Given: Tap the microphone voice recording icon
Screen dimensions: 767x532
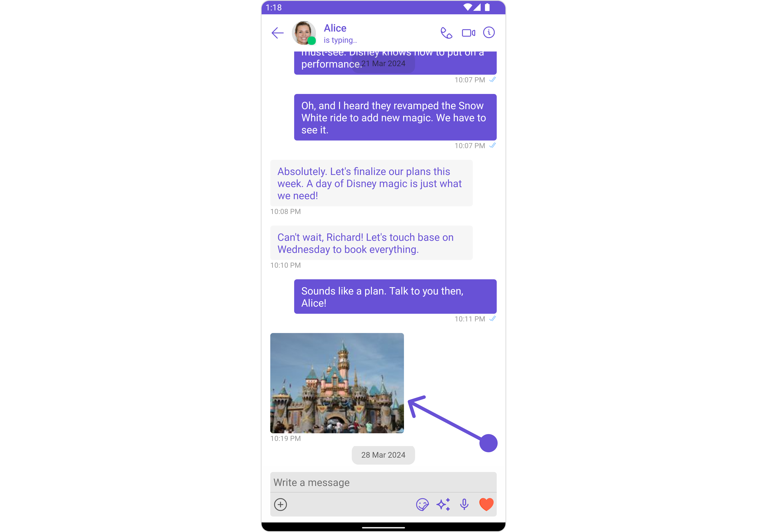Looking at the screenshot, I should [464, 504].
